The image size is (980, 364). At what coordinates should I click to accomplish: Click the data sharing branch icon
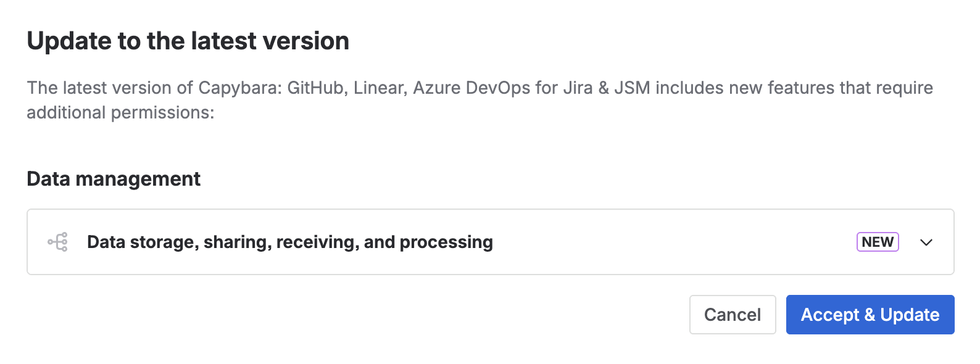(57, 242)
